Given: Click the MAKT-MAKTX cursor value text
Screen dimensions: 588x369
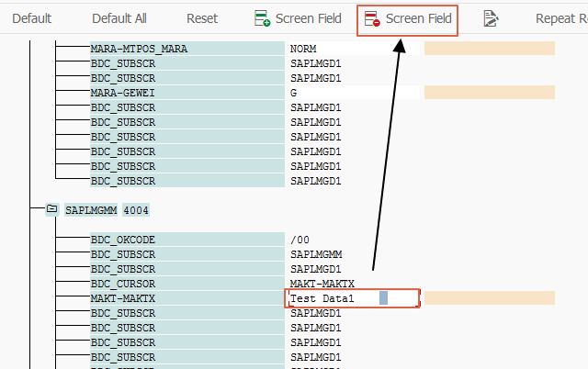Looking at the screenshot, I should coord(322,284).
